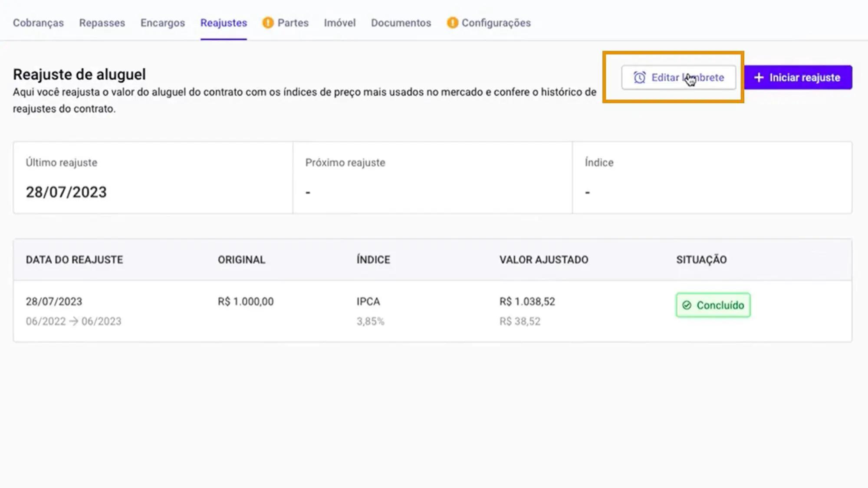Screen dimensions: 868x488
Task: Click the warning icon beside Configurações
Action: pos(452,23)
